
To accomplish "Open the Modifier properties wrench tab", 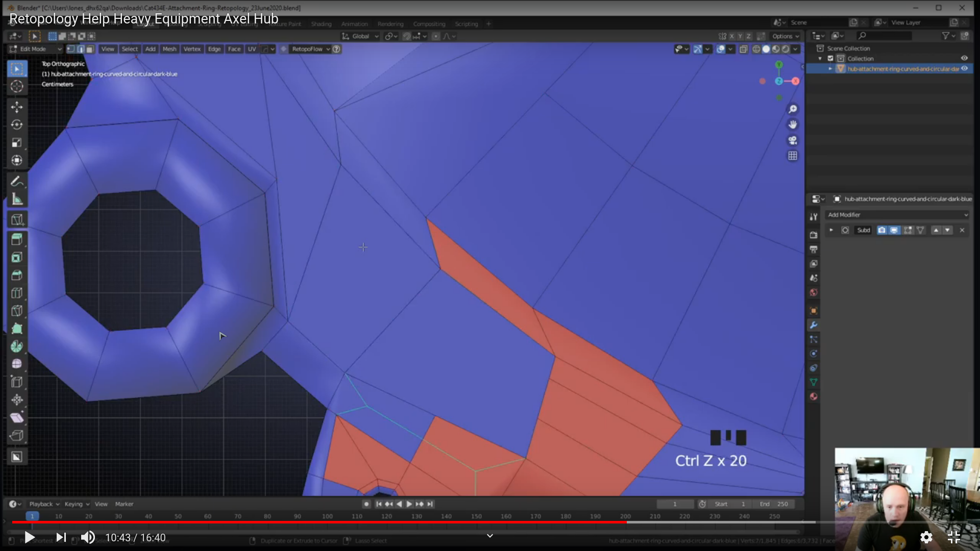I will tap(814, 325).
